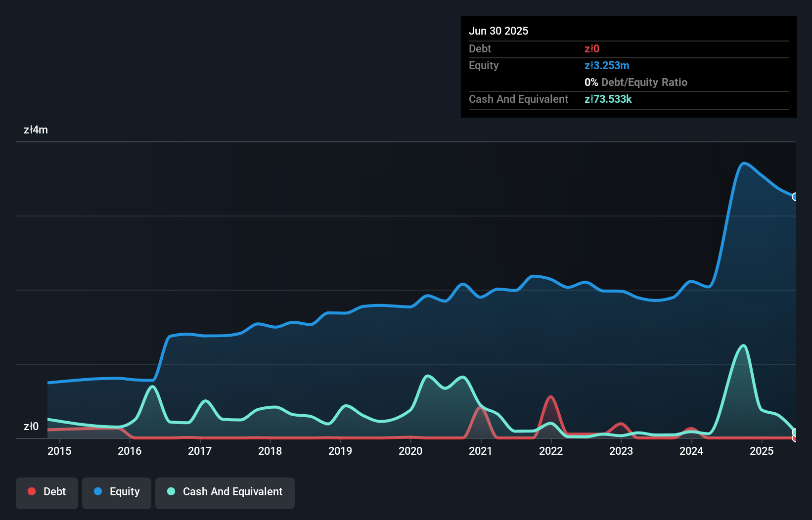The image size is (812, 520).
Task: Click the red Debt spike at 2022
Action: point(550,397)
